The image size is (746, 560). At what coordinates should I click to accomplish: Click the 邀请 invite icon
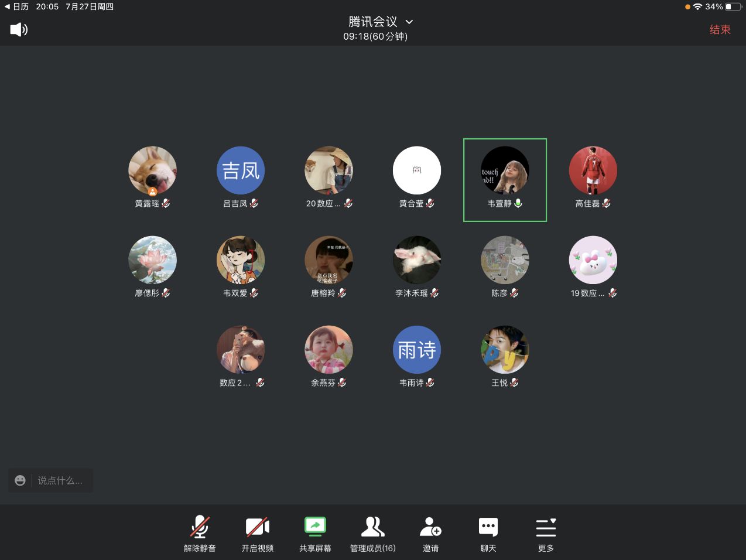click(x=430, y=533)
